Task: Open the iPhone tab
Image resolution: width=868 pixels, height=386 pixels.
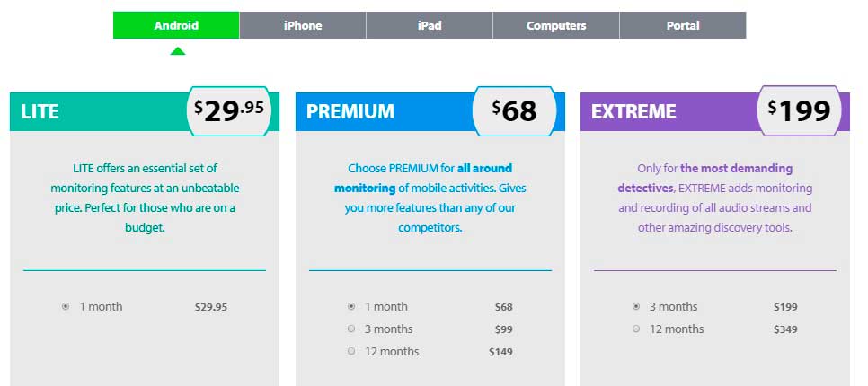Action: tap(303, 25)
